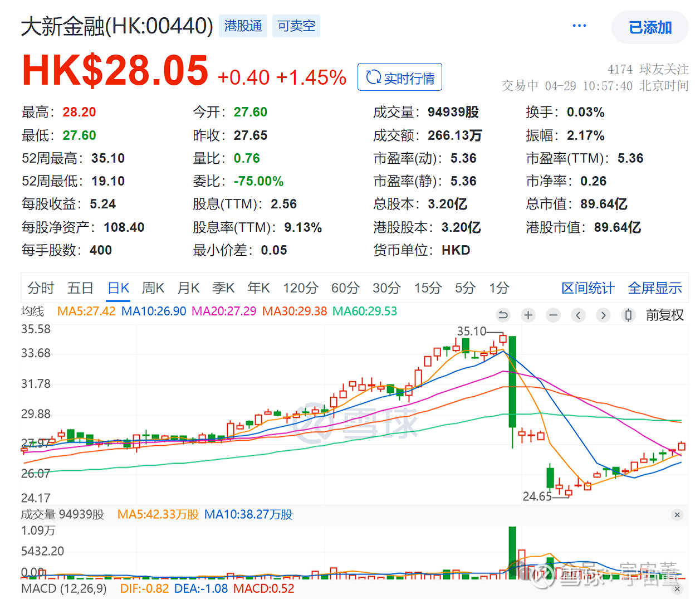This screenshot has width=700, height=599.
Task: Click the HK$28.05 current price
Action: point(115,70)
